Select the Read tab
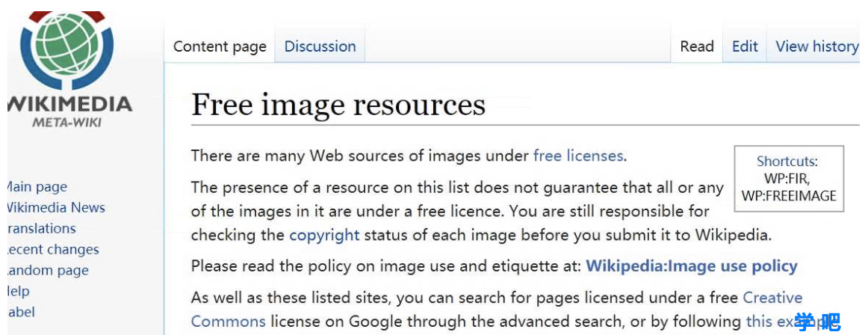 click(696, 46)
